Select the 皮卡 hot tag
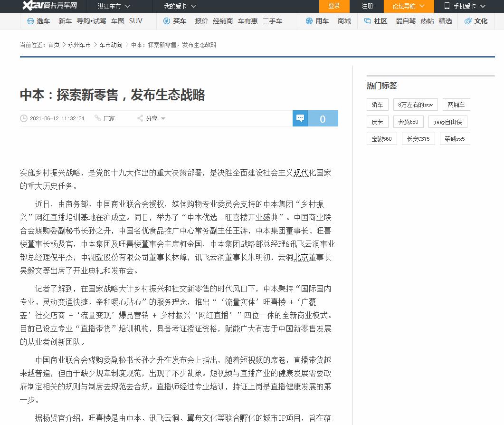This screenshot has height=425, width=504. [377, 122]
